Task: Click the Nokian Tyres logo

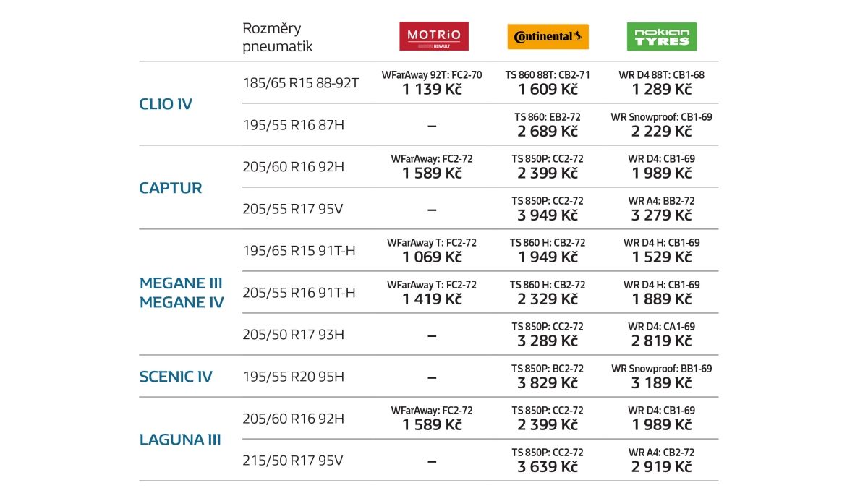Action: 661,36
